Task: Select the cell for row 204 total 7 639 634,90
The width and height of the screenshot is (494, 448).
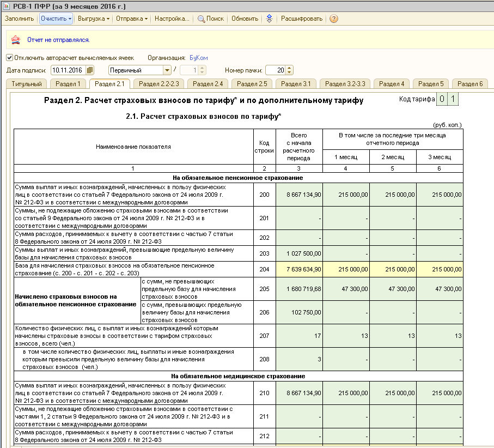Action: pos(300,269)
